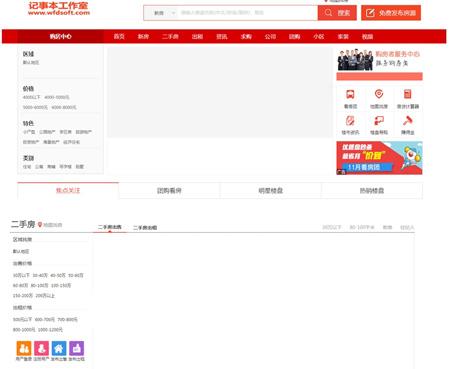Click the 30-40万 sale price link
This screenshot has height=369, width=450.
point(40,275)
